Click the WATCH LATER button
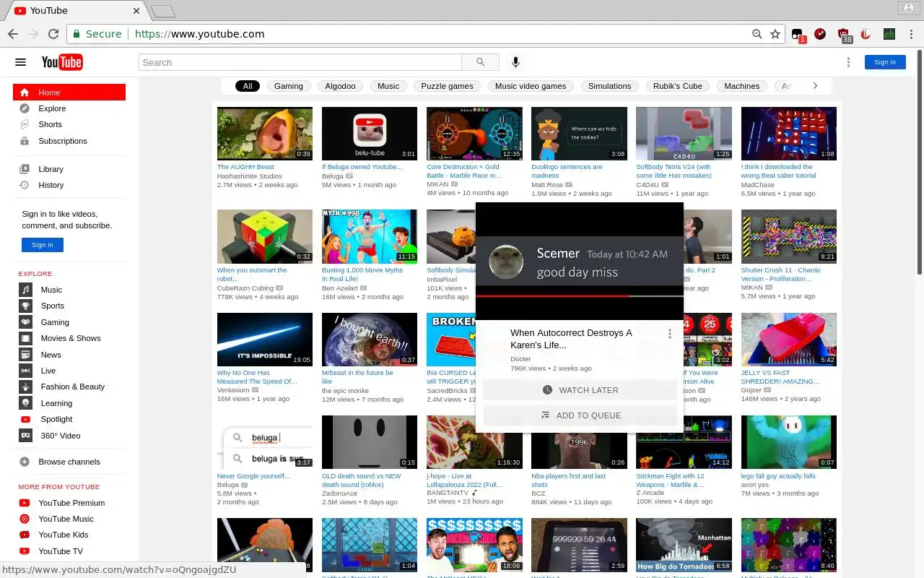The image size is (924, 578). [x=580, y=390]
